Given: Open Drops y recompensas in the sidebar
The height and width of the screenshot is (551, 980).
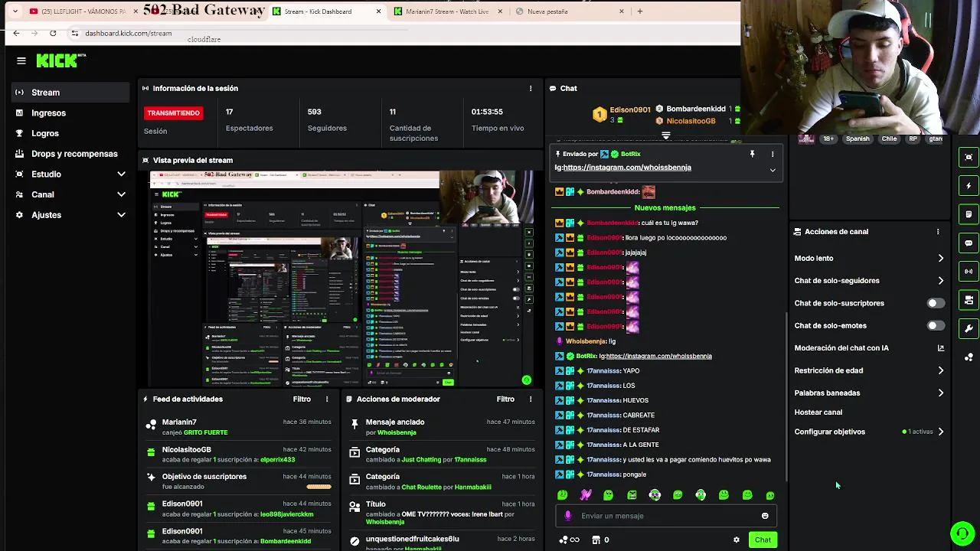Looking at the screenshot, I should [70, 154].
